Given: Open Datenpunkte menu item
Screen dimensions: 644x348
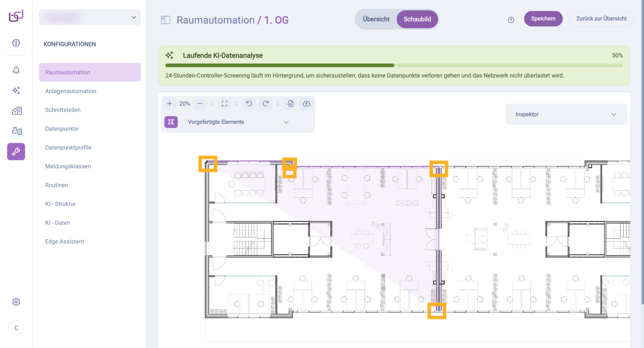Looking at the screenshot, I should pos(62,129).
